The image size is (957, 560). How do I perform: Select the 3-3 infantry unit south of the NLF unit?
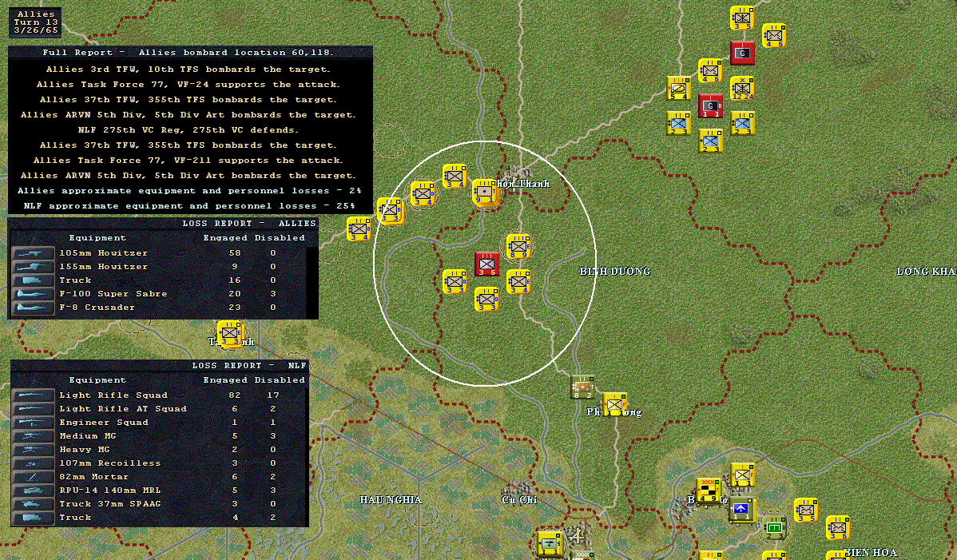[x=486, y=300]
